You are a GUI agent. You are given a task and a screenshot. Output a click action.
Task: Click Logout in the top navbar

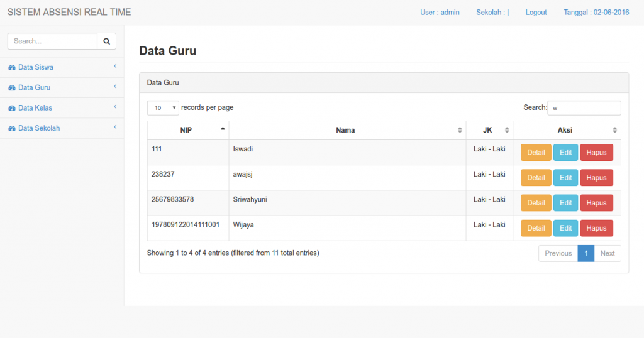[x=536, y=13]
